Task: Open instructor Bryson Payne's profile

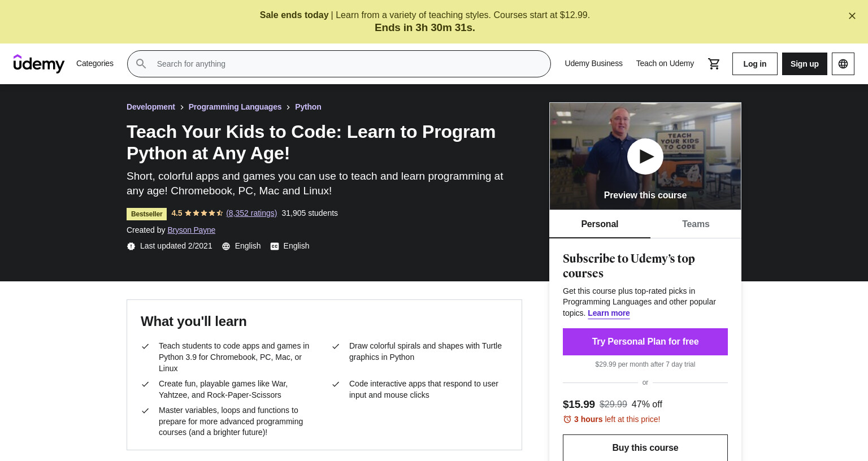Action: tap(192, 230)
